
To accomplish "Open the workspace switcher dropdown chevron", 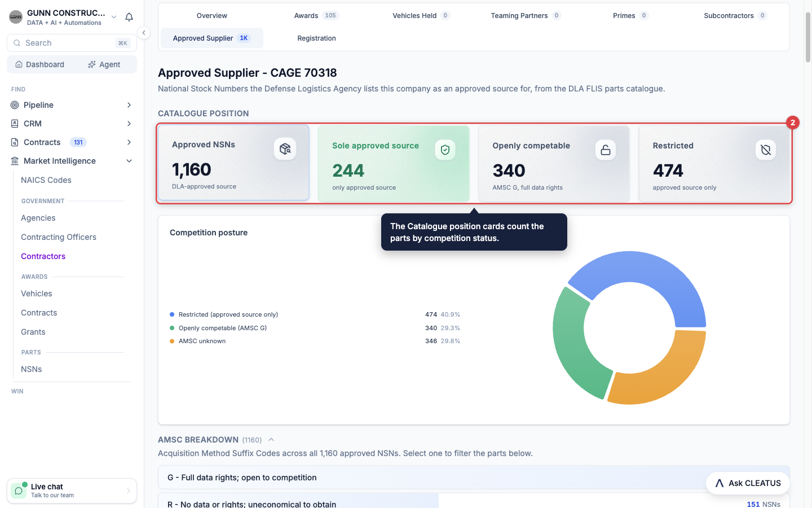I will click(114, 17).
